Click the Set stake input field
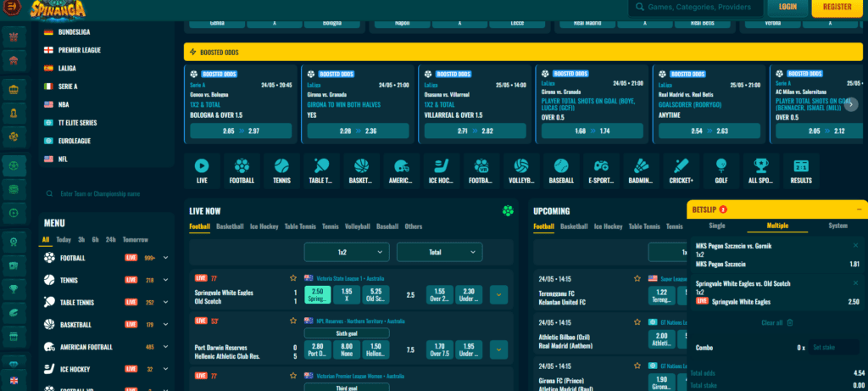This screenshot has height=391, width=868. click(x=834, y=347)
